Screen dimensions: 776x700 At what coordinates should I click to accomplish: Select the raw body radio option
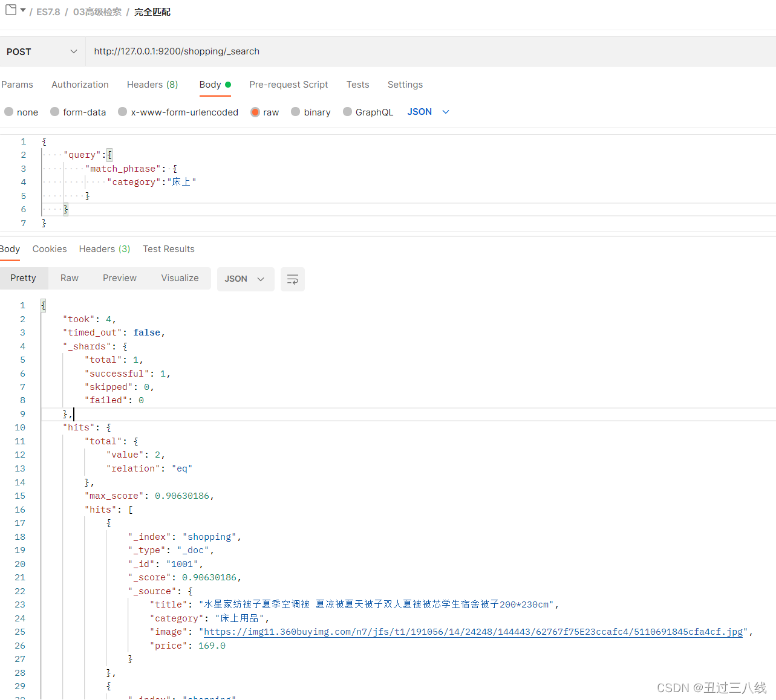(255, 112)
